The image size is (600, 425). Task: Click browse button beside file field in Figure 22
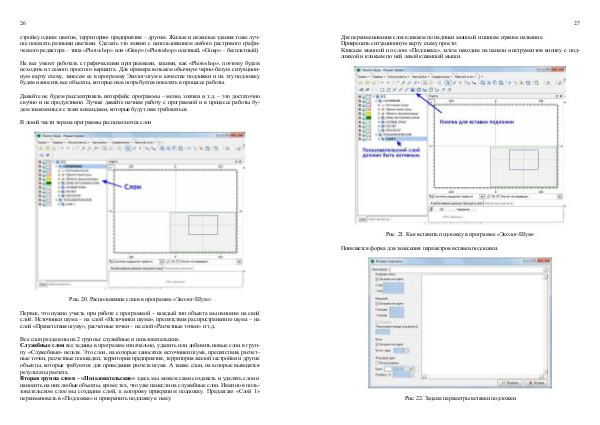pyautogui.click(x=545, y=269)
